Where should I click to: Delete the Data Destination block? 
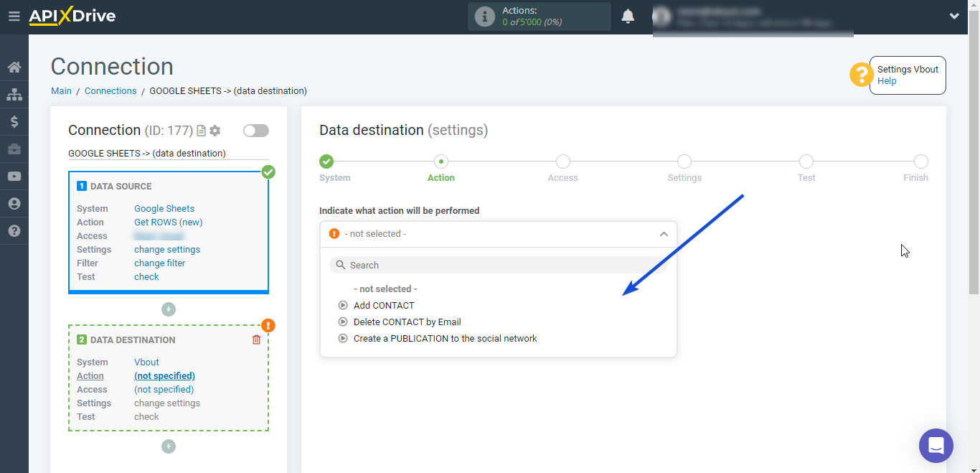point(256,339)
